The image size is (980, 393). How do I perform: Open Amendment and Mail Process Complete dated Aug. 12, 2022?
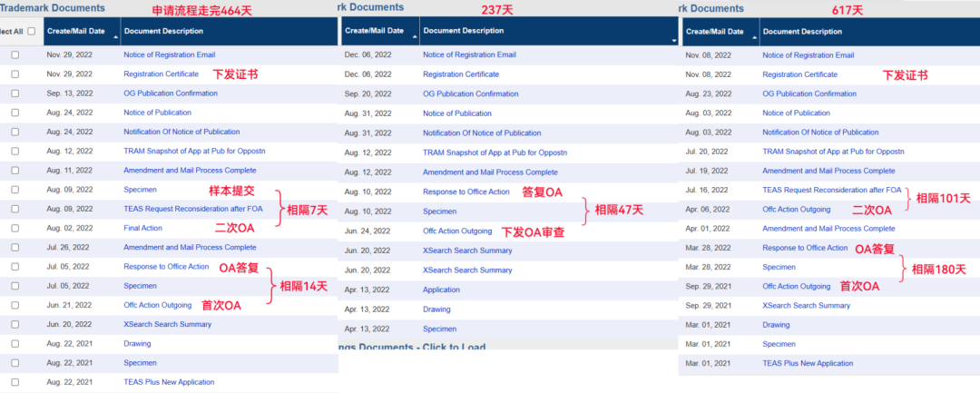491,172
